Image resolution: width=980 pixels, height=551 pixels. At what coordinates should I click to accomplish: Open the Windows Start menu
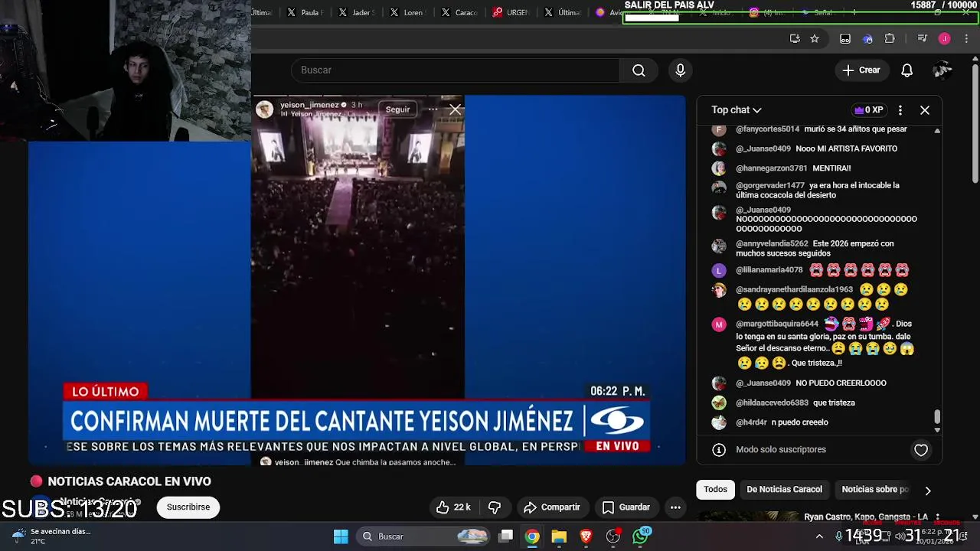[341, 536]
